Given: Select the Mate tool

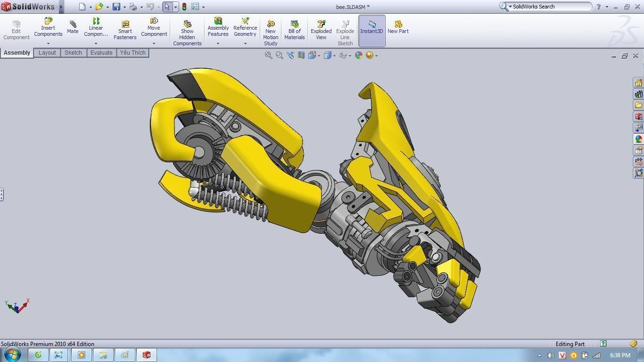Looking at the screenshot, I should click(73, 27).
